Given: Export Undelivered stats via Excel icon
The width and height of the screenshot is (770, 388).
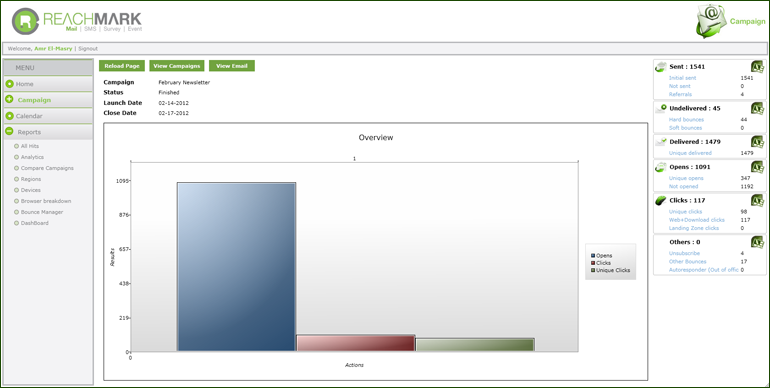Looking at the screenshot, I should [x=757, y=109].
